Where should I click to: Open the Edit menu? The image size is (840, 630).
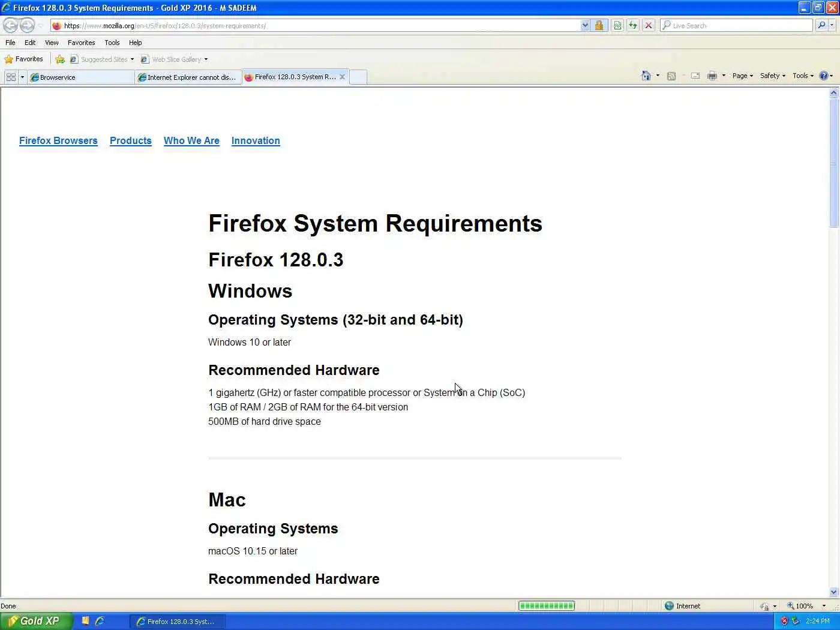pyautogui.click(x=30, y=43)
